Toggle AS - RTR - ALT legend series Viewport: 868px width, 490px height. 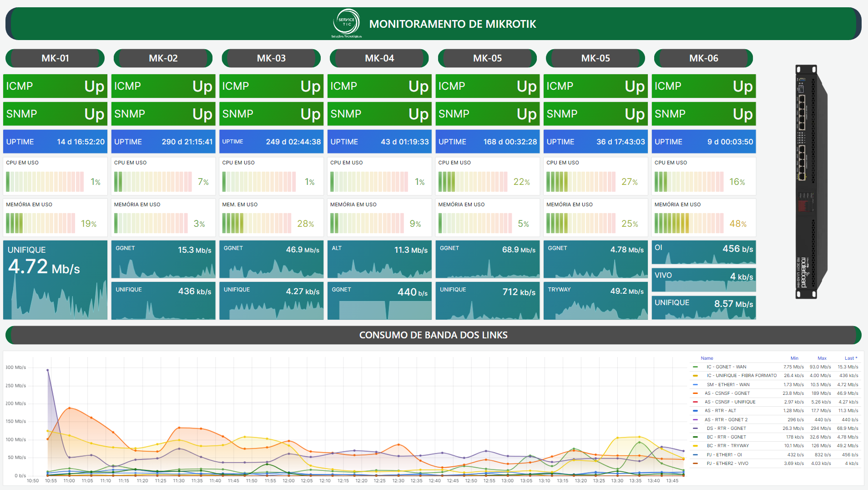[720, 411]
